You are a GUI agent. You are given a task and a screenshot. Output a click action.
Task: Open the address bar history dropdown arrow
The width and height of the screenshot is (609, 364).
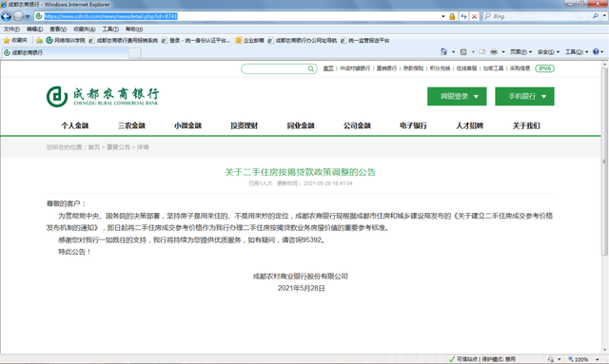pyautogui.click(x=443, y=16)
